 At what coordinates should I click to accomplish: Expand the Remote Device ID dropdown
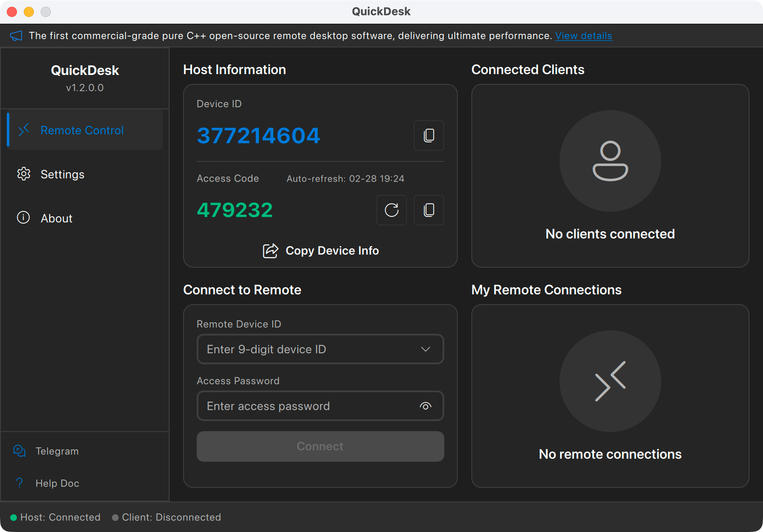pyautogui.click(x=425, y=349)
